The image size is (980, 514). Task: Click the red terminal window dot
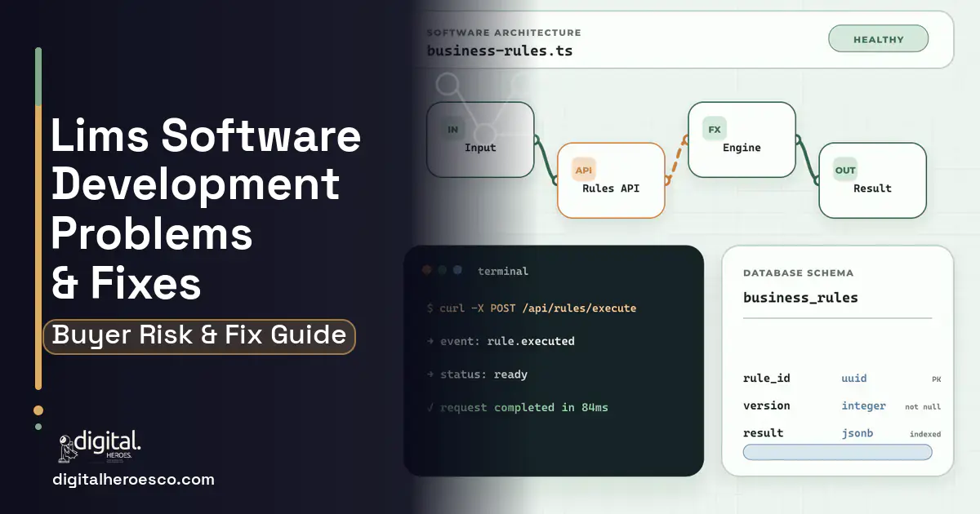(426, 270)
